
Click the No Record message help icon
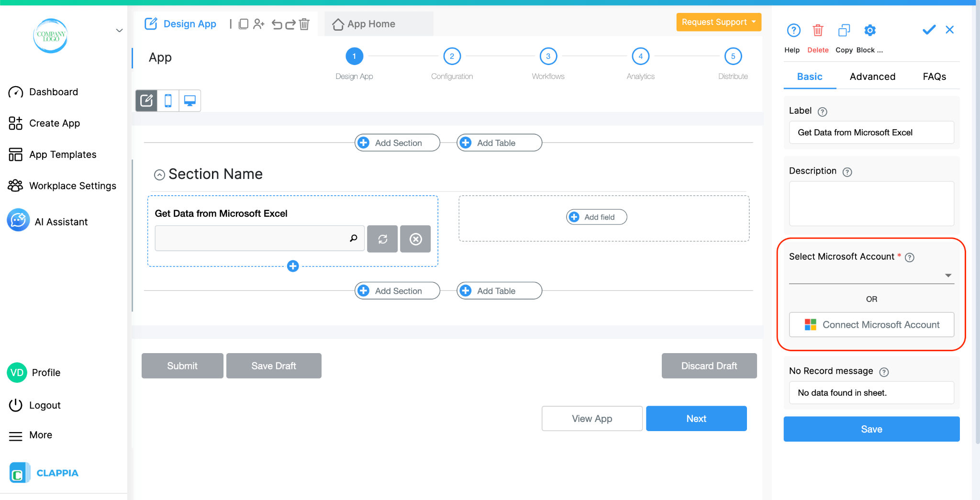click(x=884, y=372)
